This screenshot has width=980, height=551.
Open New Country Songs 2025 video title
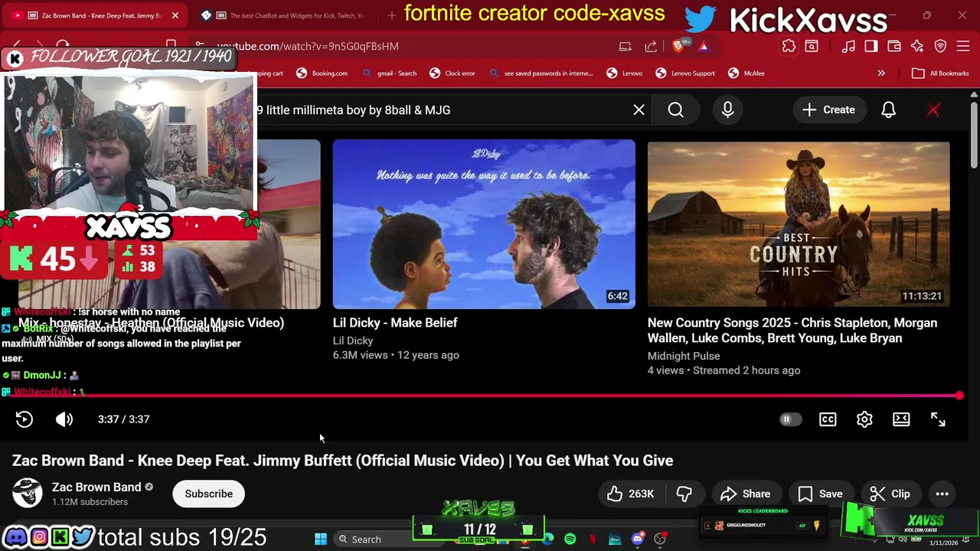tap(792, 331)
